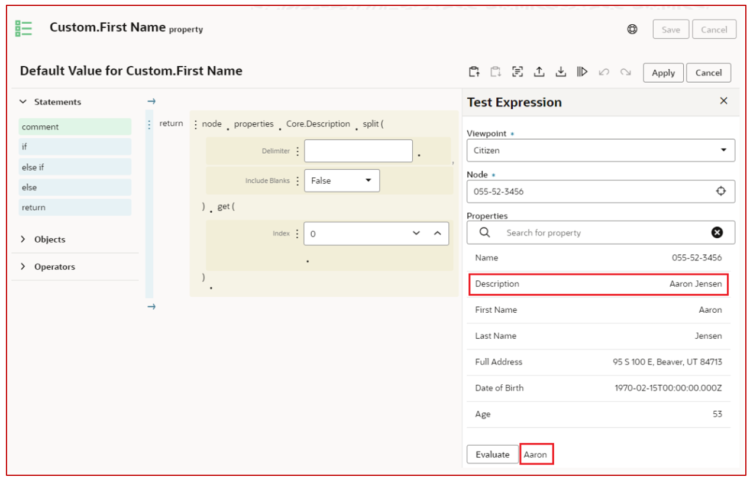Viewport: 750px width, 480px height.
Task: Increase the Index value with the up chevron
Action: click(437, 233)
